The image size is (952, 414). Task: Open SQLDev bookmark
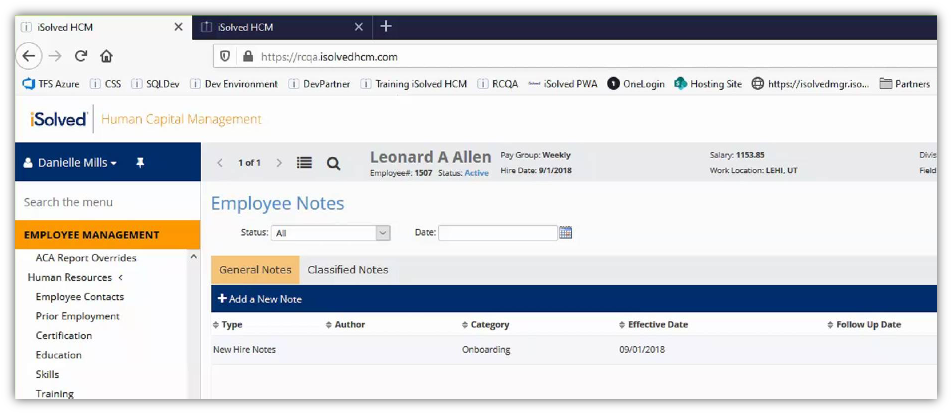(155, 84)
